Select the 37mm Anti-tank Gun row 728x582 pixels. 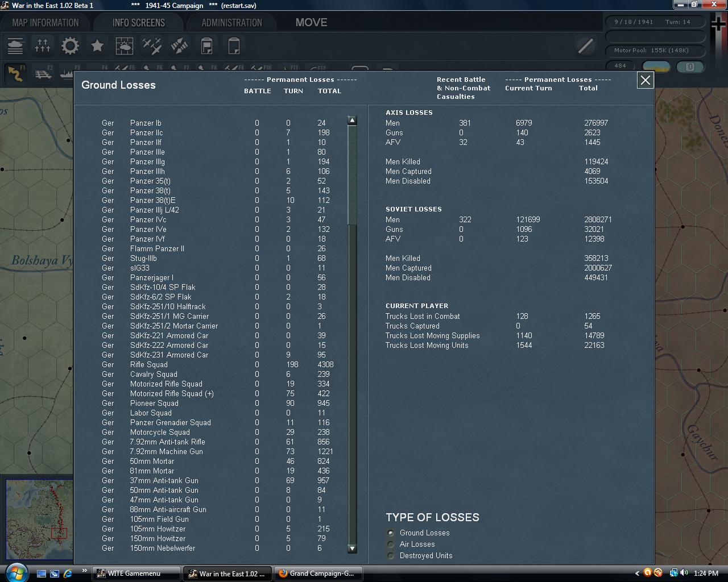tap(216, 480)
